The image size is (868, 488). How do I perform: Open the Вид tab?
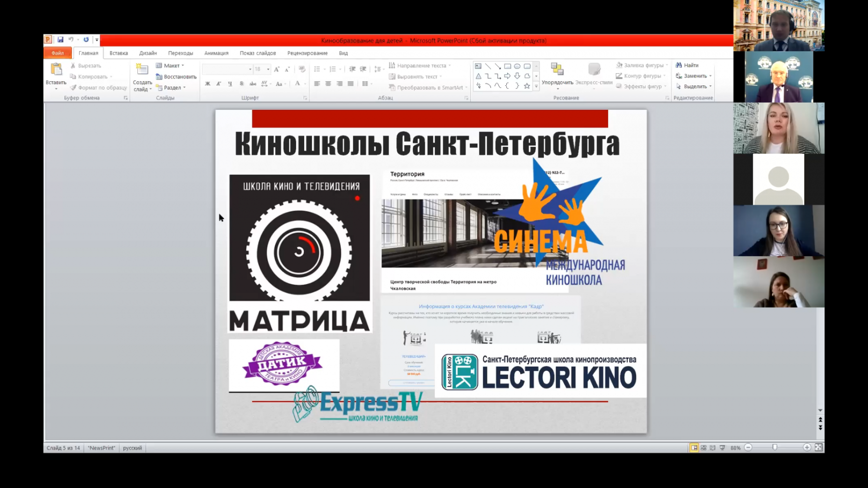click(343, 53)
